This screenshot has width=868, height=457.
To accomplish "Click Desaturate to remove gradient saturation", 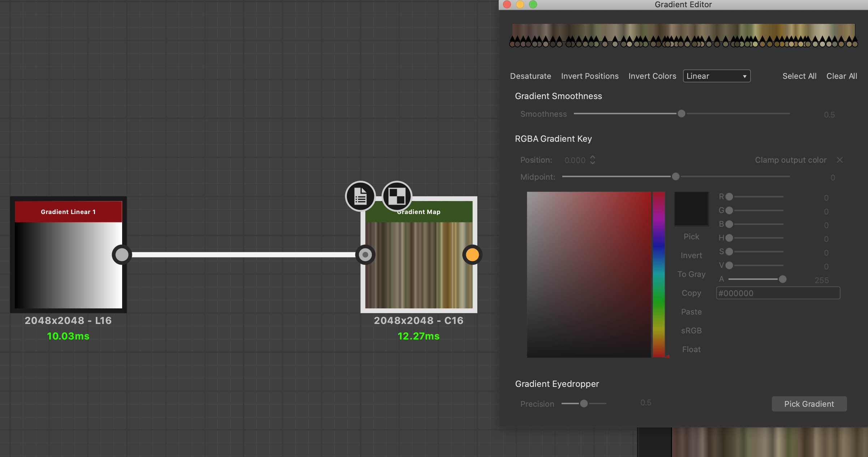I will [530, 76].
